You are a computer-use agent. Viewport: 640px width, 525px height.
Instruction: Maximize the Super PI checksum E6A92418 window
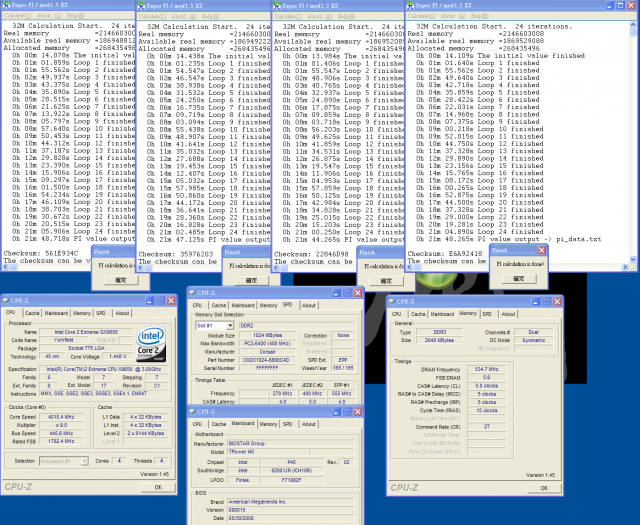620,5
